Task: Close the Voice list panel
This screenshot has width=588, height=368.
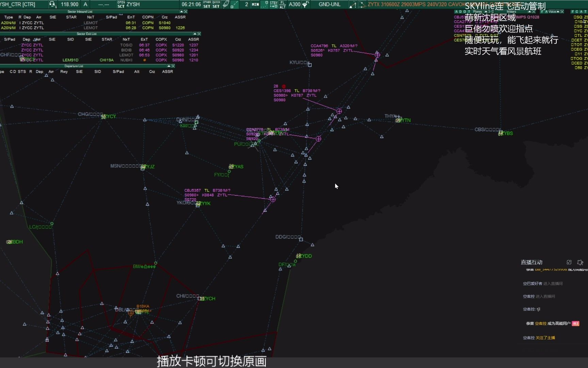Action: [x=562, y=12]
